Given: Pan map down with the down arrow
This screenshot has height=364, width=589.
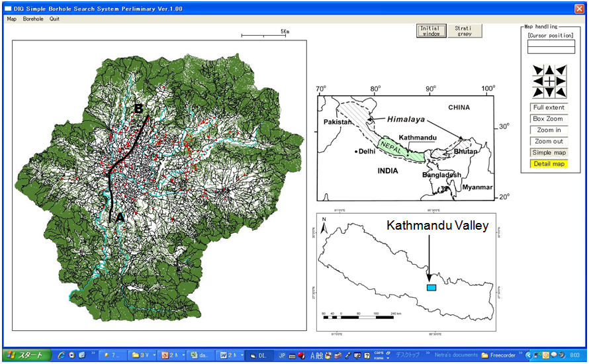Looking at the screenshot, I should [549, 92].
